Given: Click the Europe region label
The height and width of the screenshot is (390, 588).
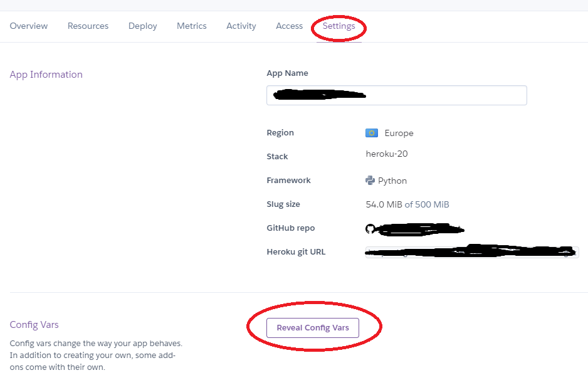Looking at the screenshot, I should 399,134.
